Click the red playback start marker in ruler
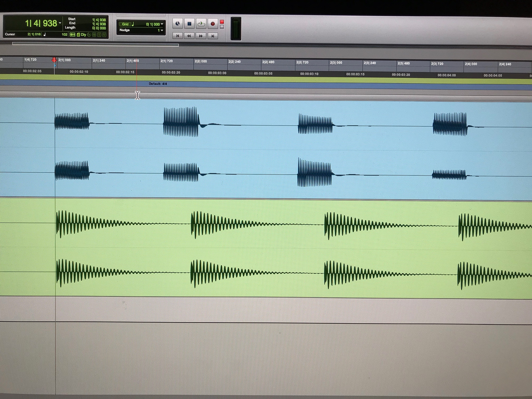 click(x=54, y=60)
